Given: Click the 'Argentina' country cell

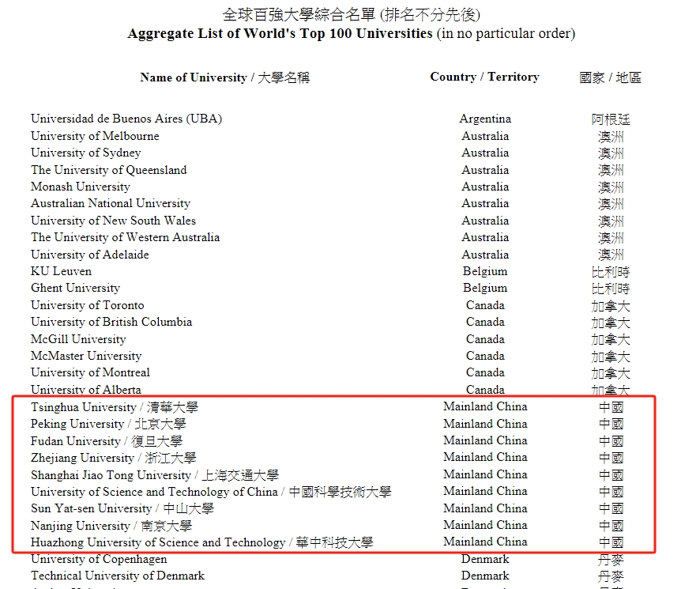Looking at the screenshot, I should pyautogui.click(x=485, y=119).
